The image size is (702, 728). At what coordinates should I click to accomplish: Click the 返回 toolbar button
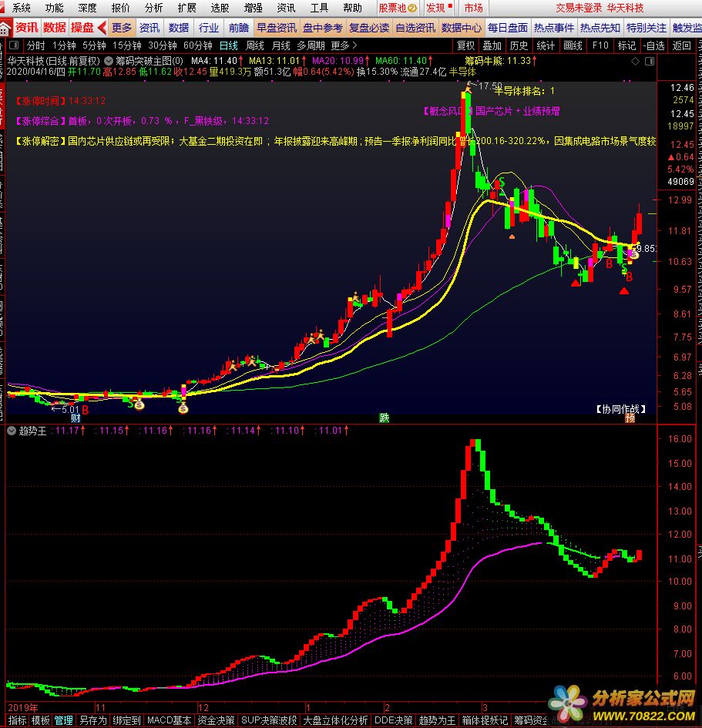coord(681,45)
